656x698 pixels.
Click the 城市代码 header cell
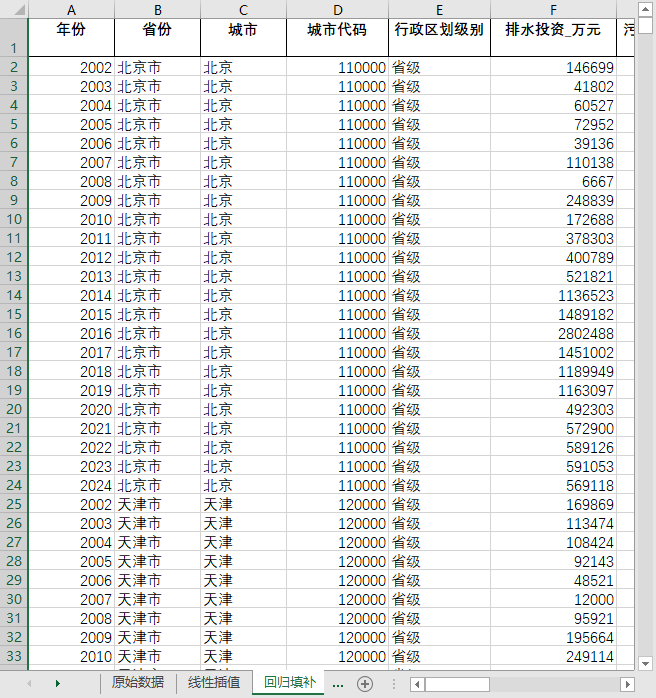tap(337, 38)
